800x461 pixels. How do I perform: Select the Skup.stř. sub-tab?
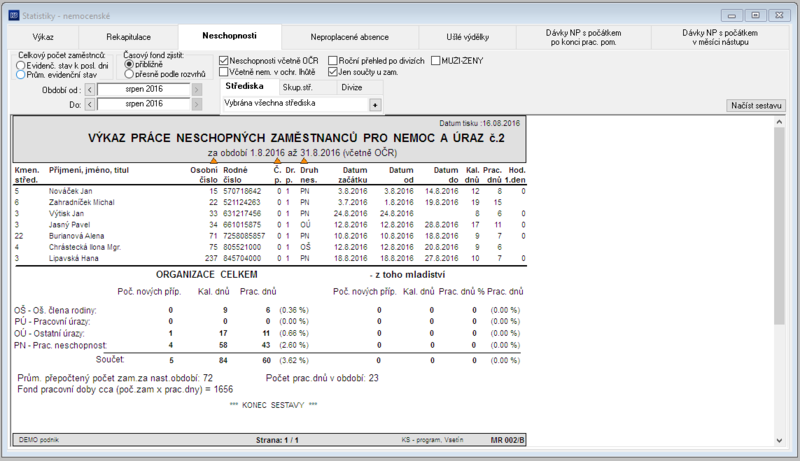point(308,88)
